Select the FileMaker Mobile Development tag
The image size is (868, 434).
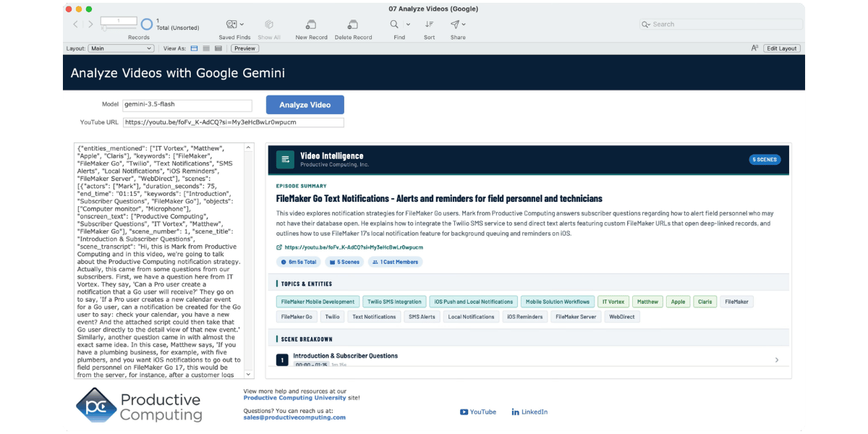click(318, 302)
